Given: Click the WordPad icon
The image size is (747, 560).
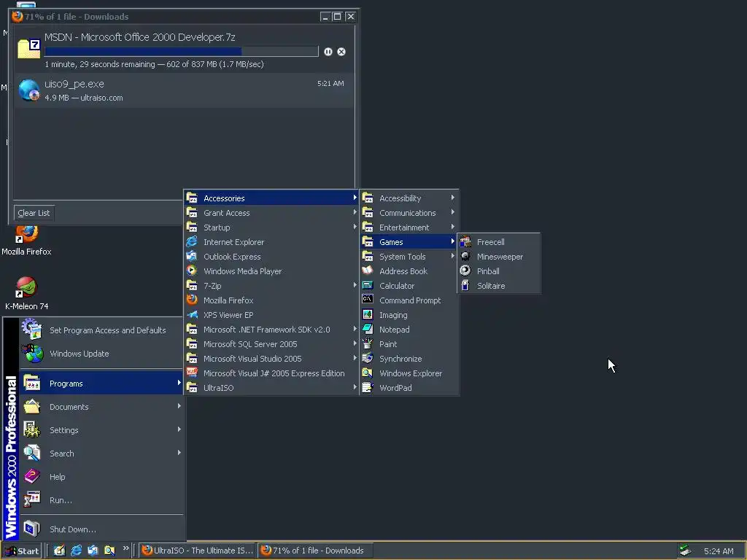Looking at the screenshot, I should 368,387.
